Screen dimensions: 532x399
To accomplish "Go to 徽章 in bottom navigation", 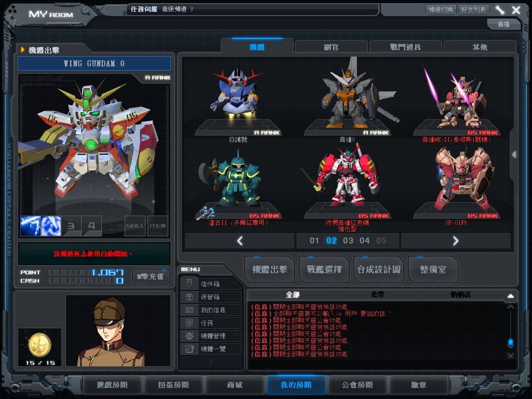I will [419, 385].
